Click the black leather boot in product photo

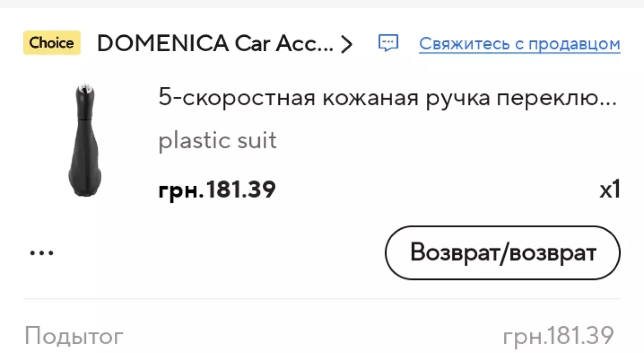[x=83, y=159]
